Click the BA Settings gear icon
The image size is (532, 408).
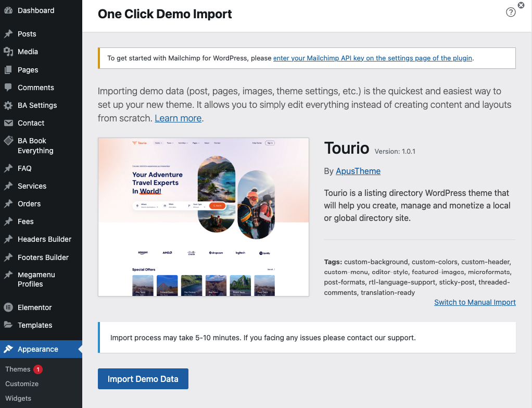point(8,105)
